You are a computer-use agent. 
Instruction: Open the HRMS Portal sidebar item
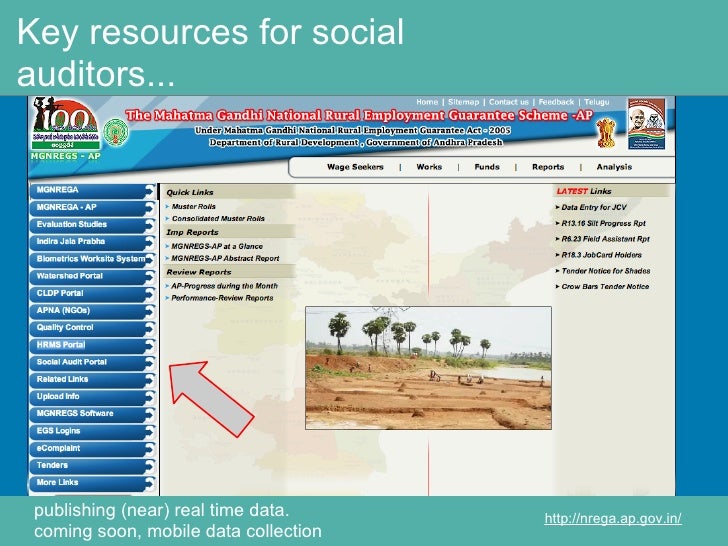click(x=92, y=345)
